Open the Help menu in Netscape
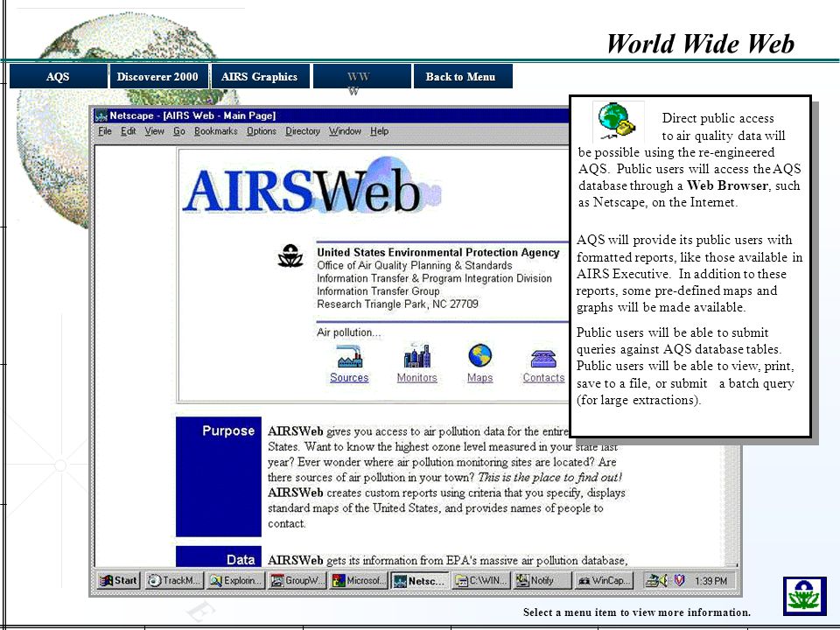This screenshot has height=630, width=840. (x=379, y=131)
